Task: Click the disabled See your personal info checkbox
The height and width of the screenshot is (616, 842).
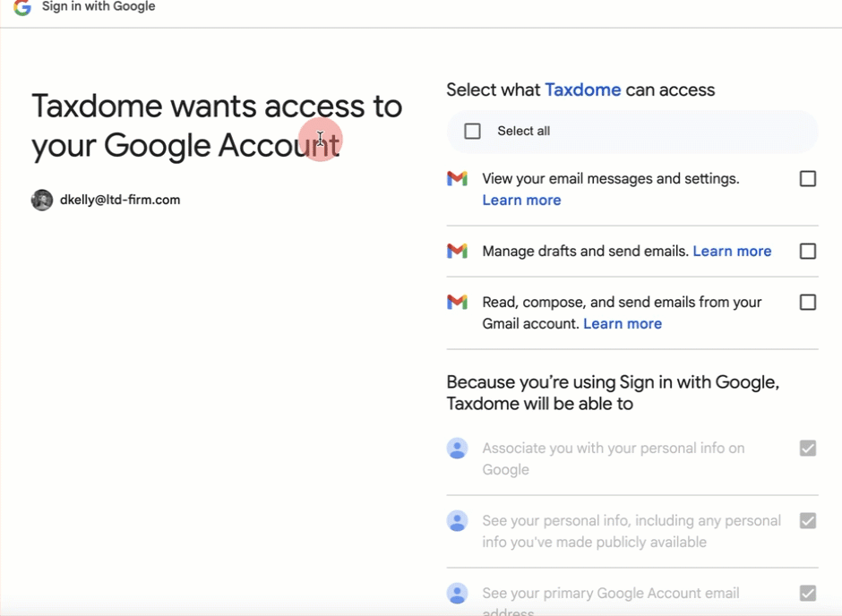Action: tap(807, 521)
